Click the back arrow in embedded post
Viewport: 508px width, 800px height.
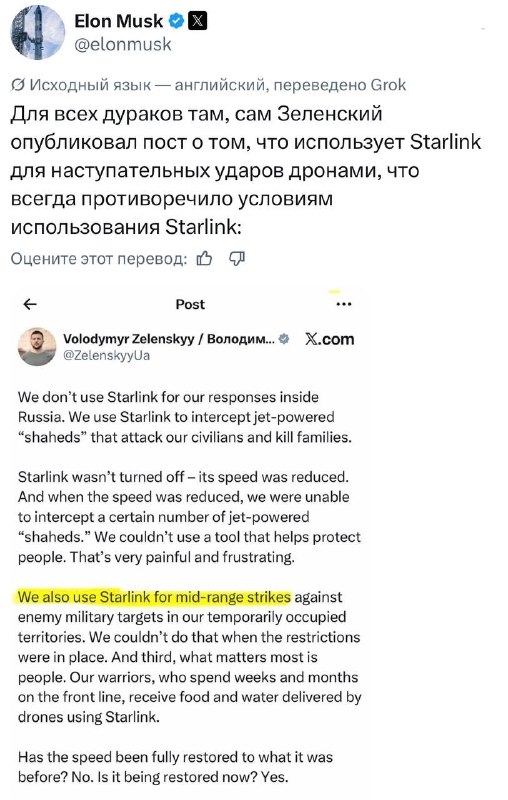[x=30, y=305]
